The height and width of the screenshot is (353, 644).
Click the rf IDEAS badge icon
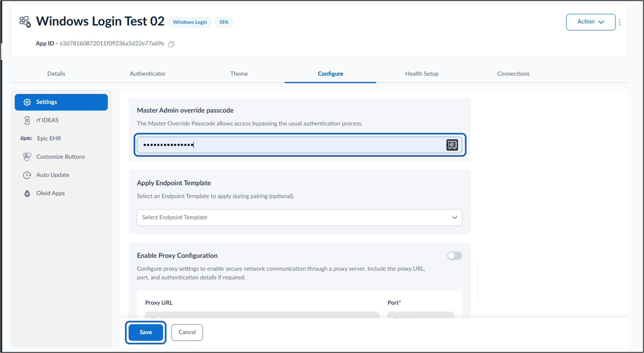tap(27, 120)
